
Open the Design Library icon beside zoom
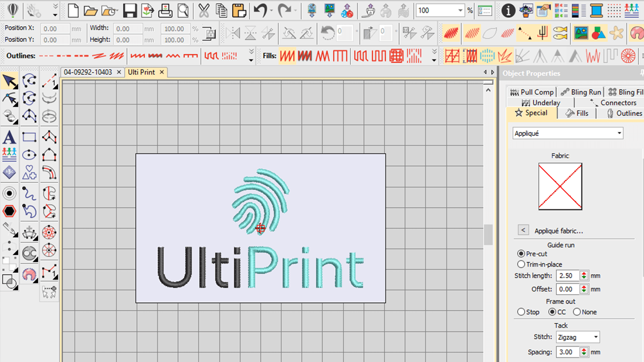[x=485, y=10]
